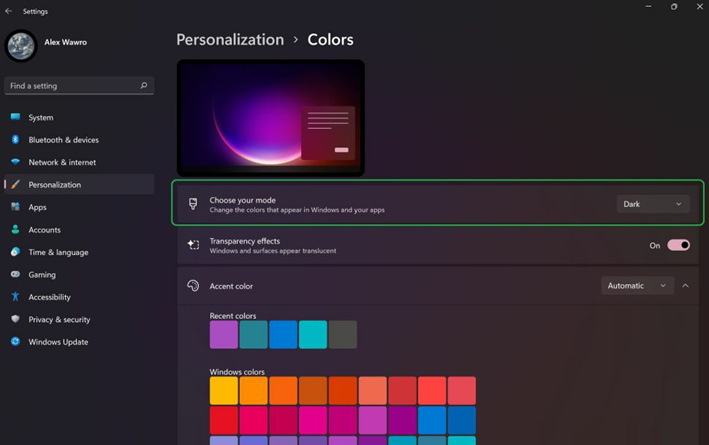Click the Personalization breadcrumb link
The image size is (709, 445).
(230, 40)
